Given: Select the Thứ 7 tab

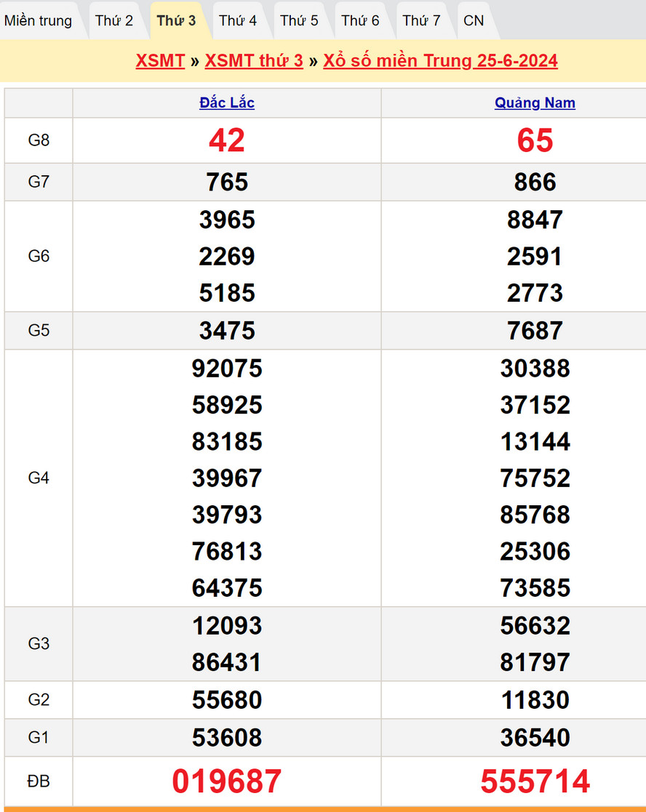Looking at the screenshot, I should click(x=421, y=20).
